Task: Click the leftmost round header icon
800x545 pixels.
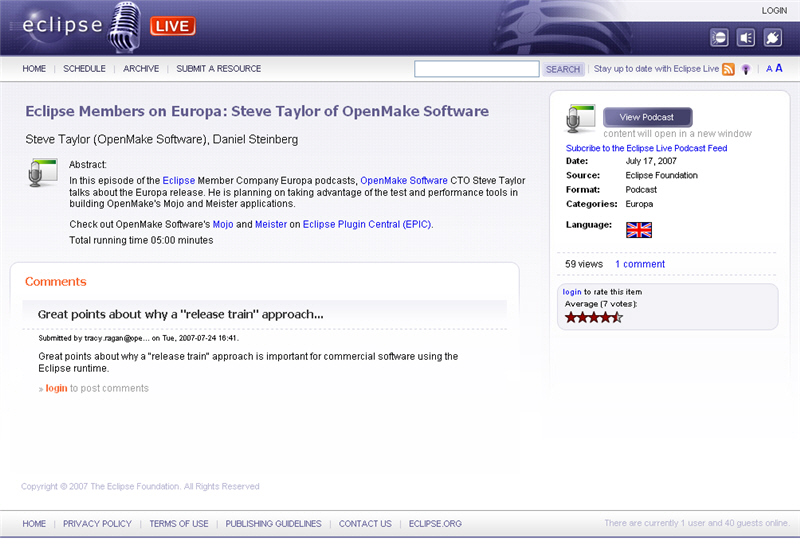Action: 719,38
